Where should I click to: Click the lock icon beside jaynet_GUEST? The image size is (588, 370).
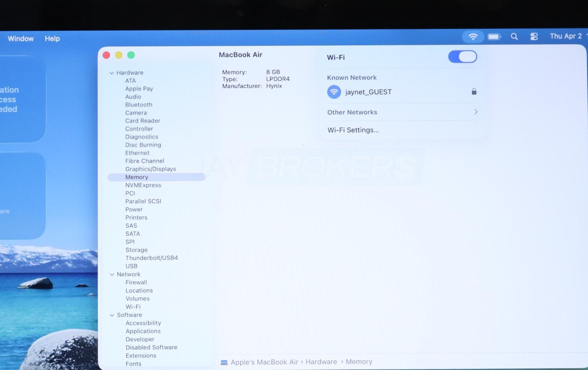pyautogui.click(x=474, y=91)
